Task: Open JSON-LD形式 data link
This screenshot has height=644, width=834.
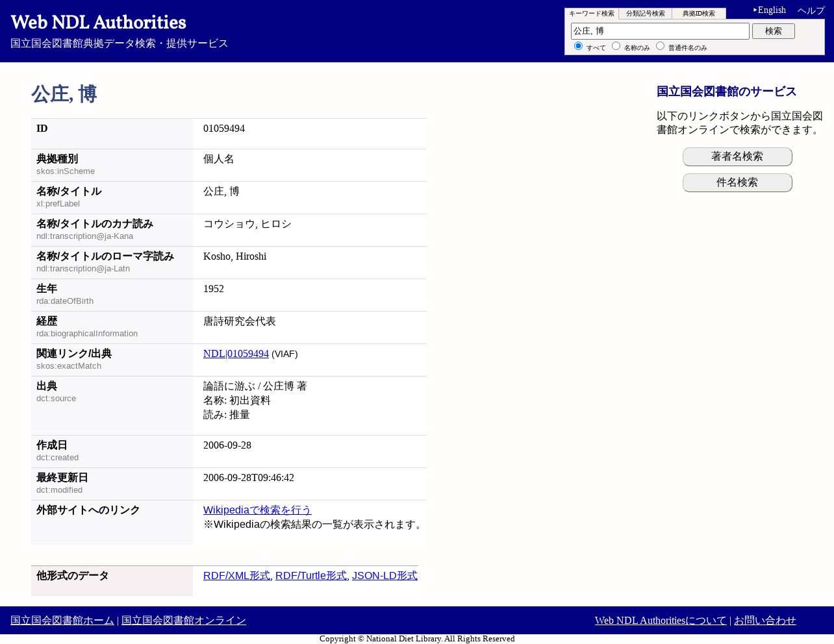Action: pyautogui.click(x=385, y=576)
